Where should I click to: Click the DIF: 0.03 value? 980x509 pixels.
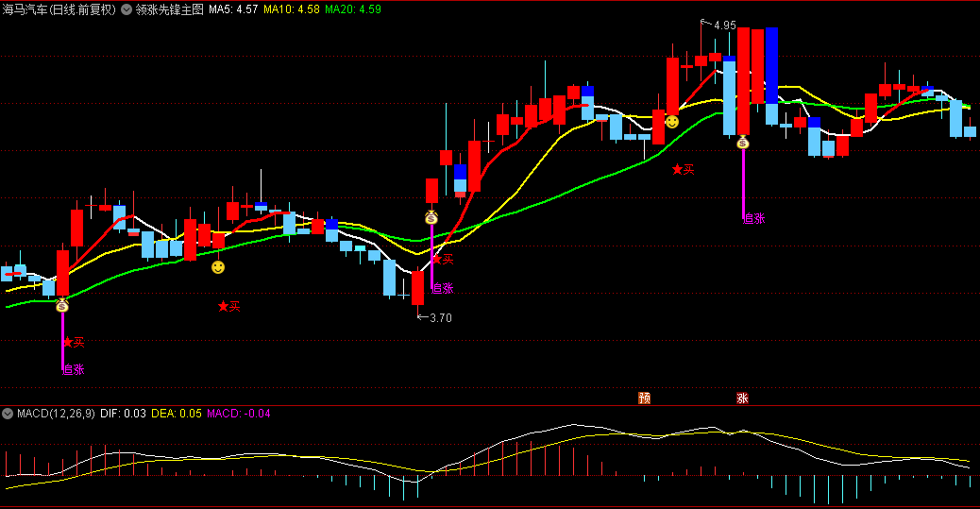click(123, 414)
